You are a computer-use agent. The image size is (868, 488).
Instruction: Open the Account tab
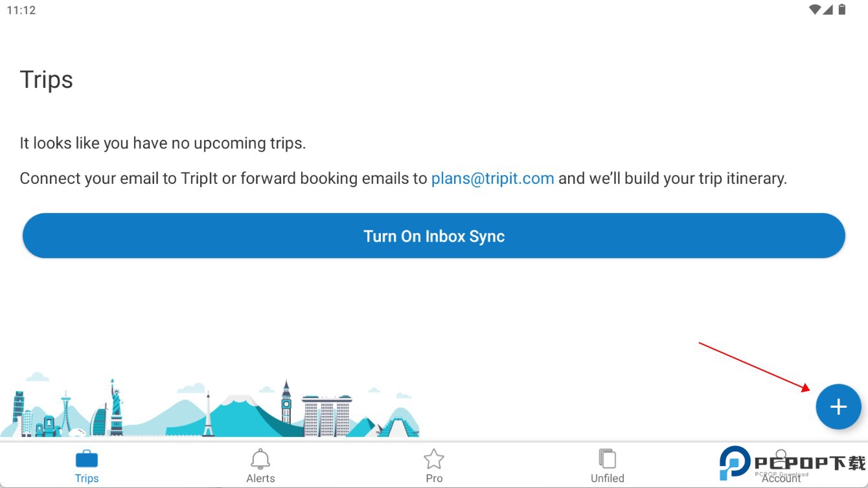tap(781, 466)
